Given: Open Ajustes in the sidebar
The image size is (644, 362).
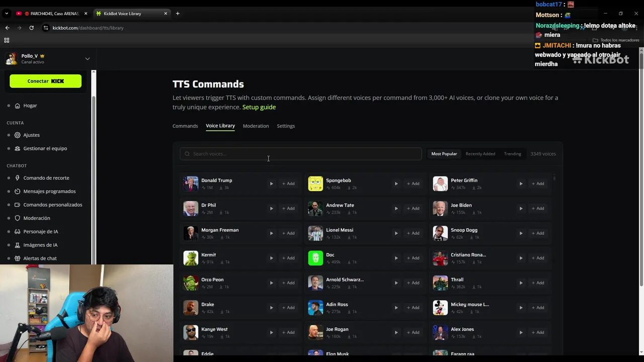Looking at the screenshot, I should point(31,135).
